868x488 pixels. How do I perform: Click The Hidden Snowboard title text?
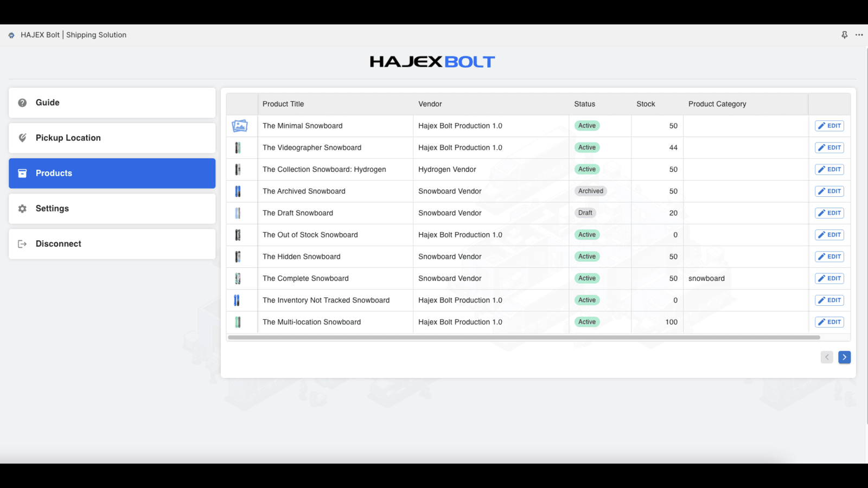tap(302, 256)
